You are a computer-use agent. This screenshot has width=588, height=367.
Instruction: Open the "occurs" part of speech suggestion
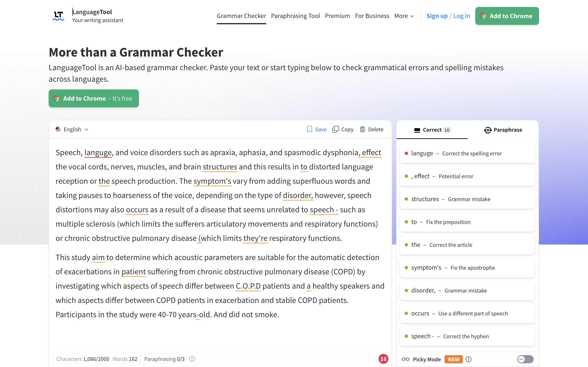(x=467, y=313)
